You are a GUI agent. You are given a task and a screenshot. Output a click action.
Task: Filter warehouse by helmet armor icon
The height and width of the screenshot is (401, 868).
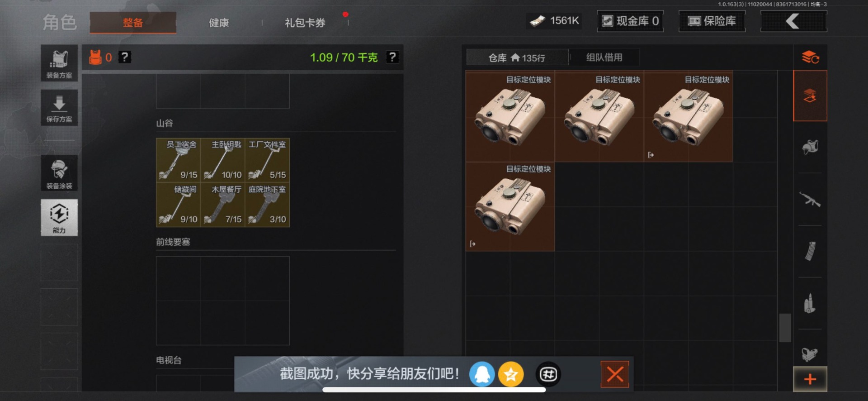point(810,147)
